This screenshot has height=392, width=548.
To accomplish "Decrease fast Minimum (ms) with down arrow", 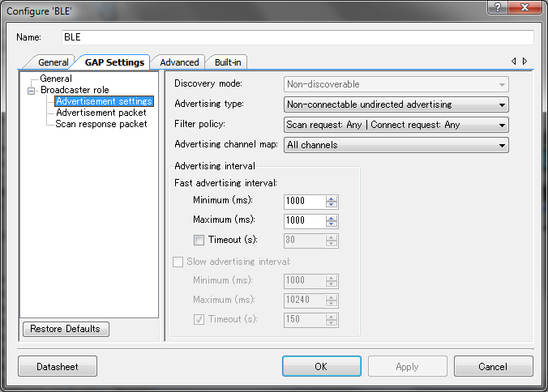I will coord(332,205).
